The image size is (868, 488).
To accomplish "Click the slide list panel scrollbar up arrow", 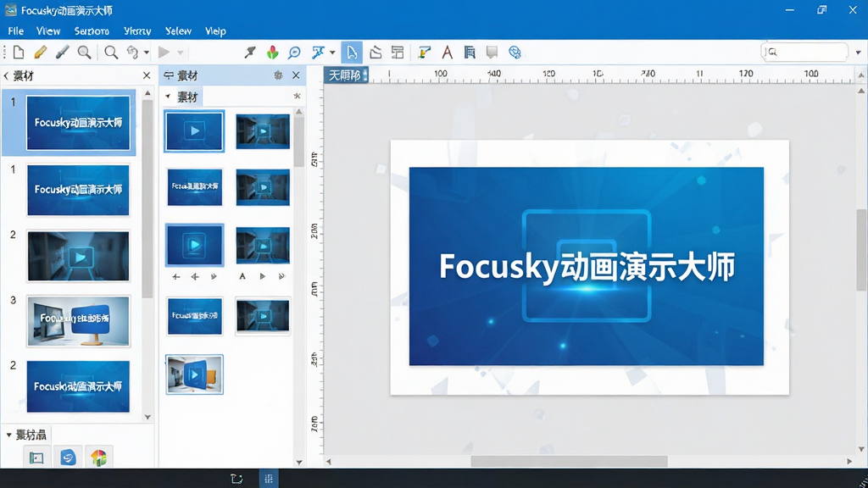I will 147,93.
